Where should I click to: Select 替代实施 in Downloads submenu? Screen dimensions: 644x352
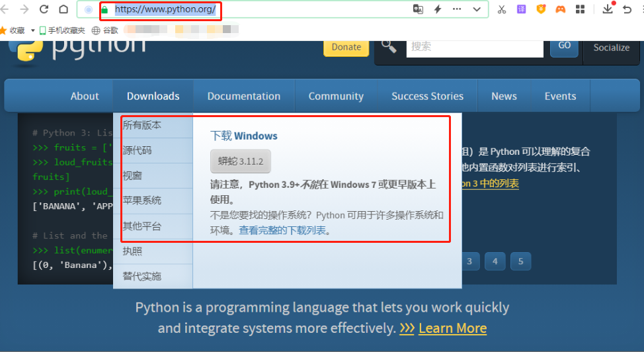pyautogui.click(x=153, y=277)
